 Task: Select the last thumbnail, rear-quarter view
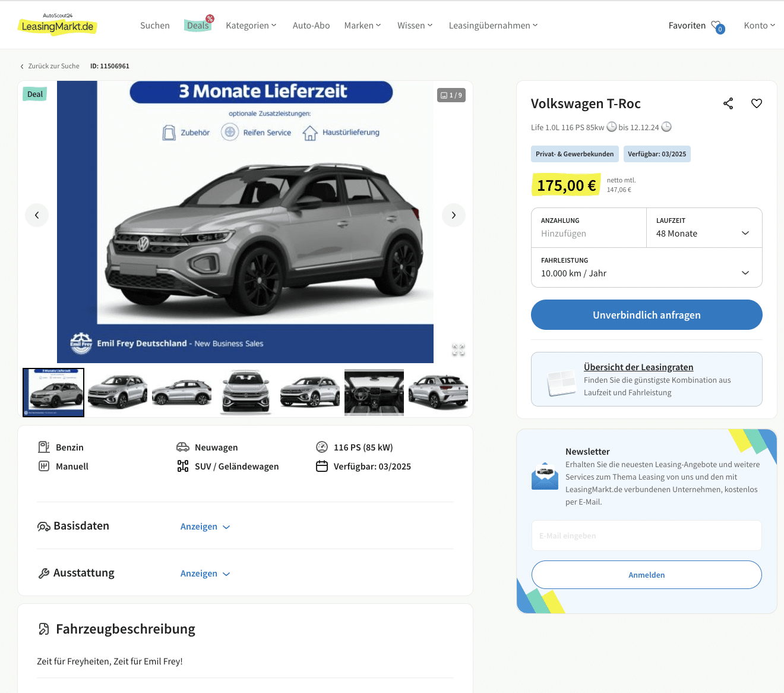pos(438,392)
